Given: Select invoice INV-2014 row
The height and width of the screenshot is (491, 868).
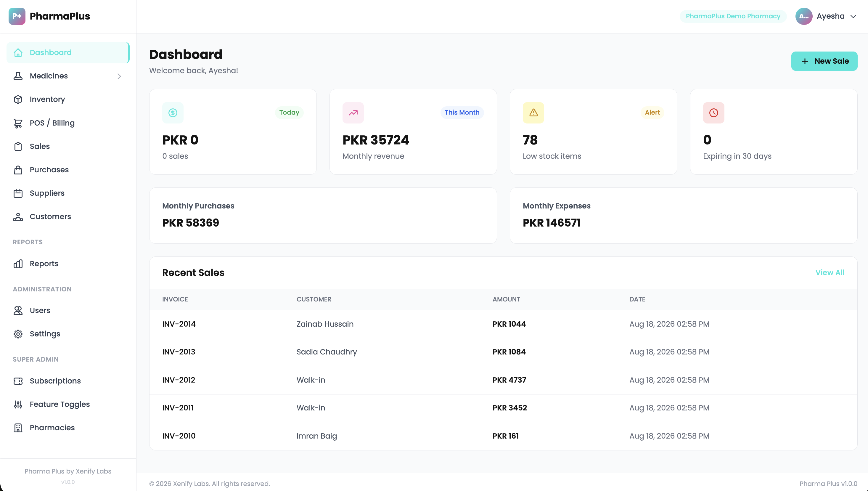Looking at the screenshot, I should pos(503,324).
